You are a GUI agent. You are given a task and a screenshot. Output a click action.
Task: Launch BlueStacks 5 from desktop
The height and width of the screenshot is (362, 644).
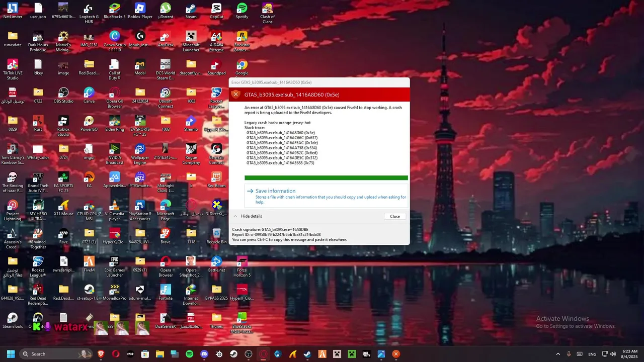115,11
